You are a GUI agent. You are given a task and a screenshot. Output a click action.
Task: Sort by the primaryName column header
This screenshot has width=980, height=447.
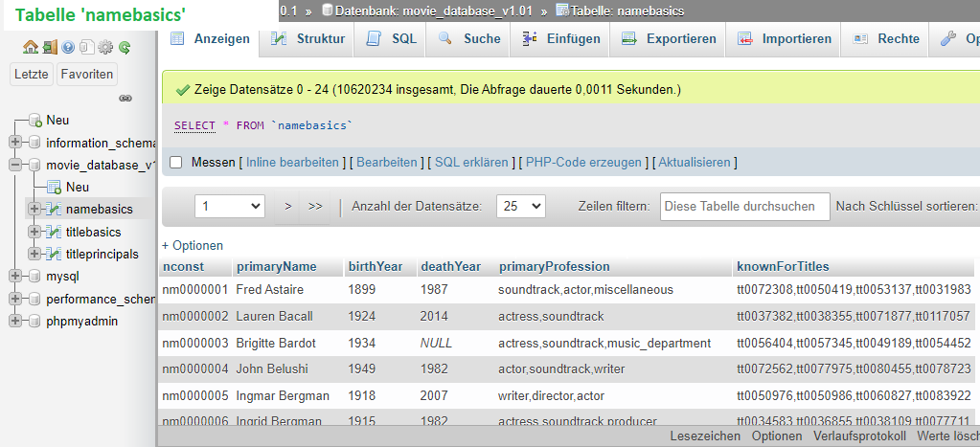[276, 267]
